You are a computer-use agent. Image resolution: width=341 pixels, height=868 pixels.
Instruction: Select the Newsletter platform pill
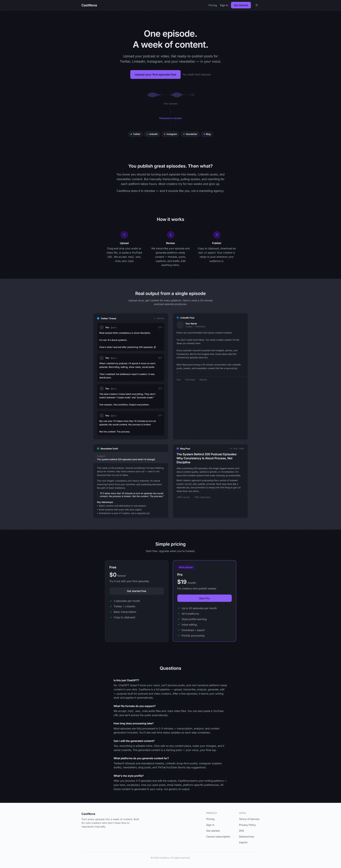pos(190,134)
